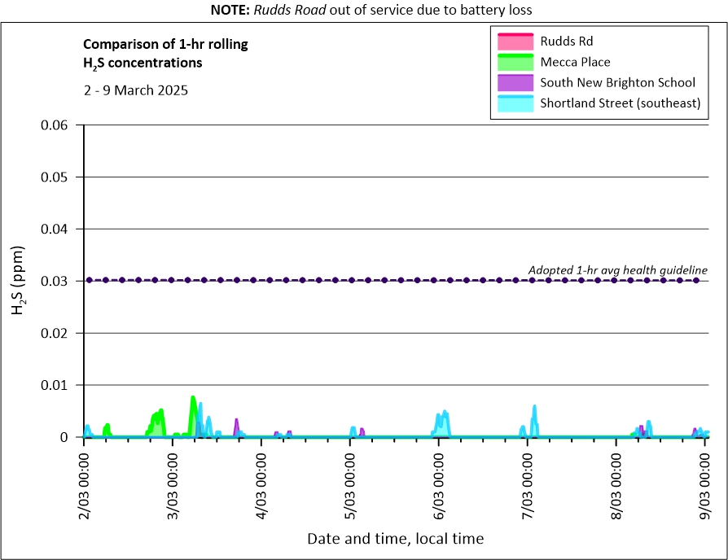Select the South New Brighton School purple swatch
Screen dimensions: 728x560
[x=515, y=83]
